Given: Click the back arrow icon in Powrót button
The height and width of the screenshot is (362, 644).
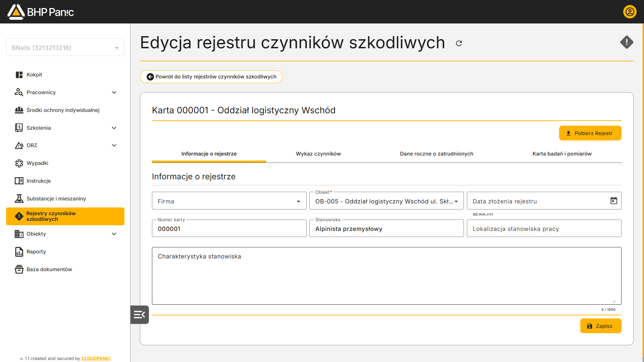Looking at the screenshot, I should (150, 77).
